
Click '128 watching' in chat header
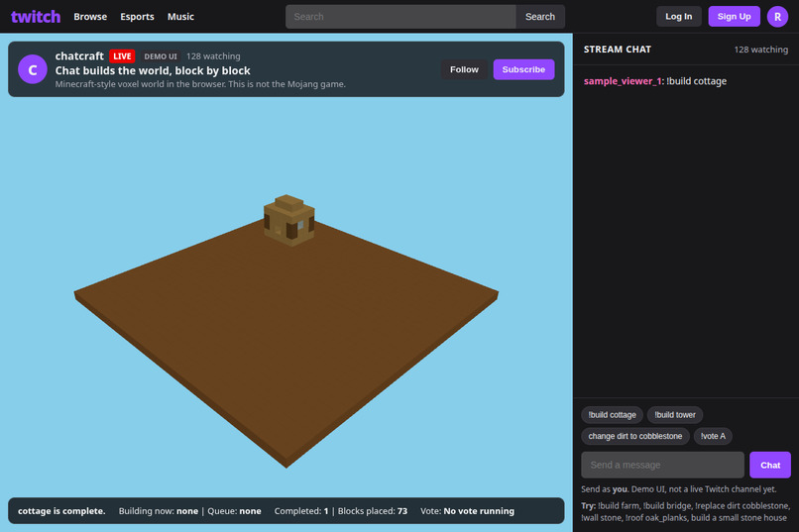(x=760, y=50)
